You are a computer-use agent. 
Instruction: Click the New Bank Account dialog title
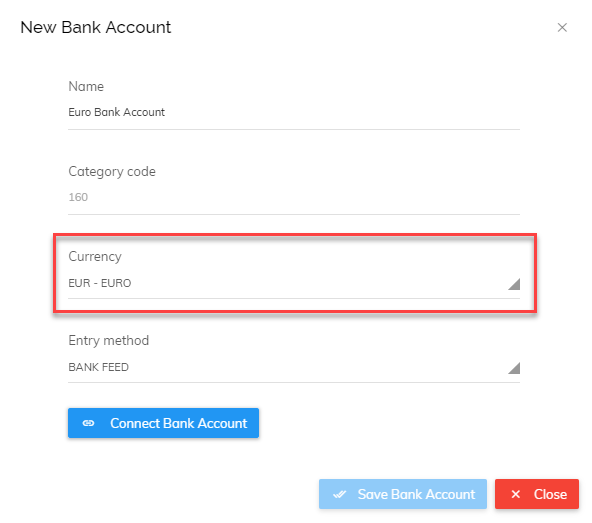point(96,28)
